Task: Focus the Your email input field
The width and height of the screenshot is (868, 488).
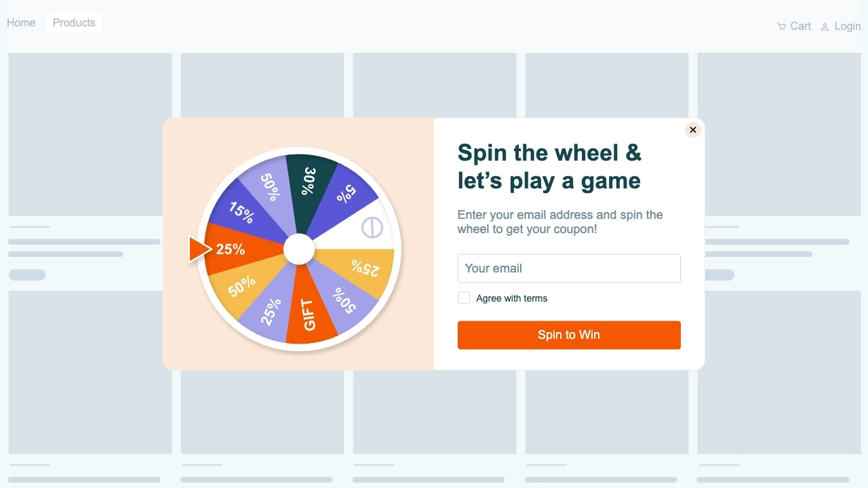Action: click(569, 268)
